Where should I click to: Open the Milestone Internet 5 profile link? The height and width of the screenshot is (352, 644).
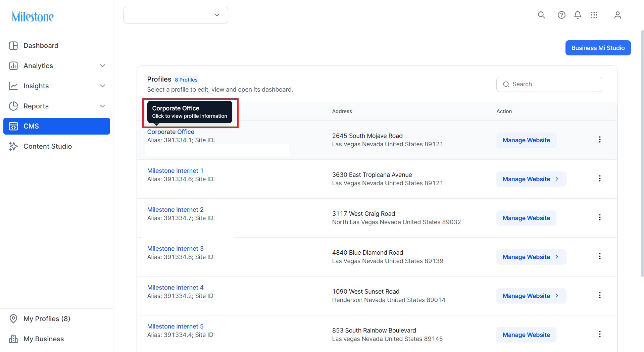click(175, 326)
